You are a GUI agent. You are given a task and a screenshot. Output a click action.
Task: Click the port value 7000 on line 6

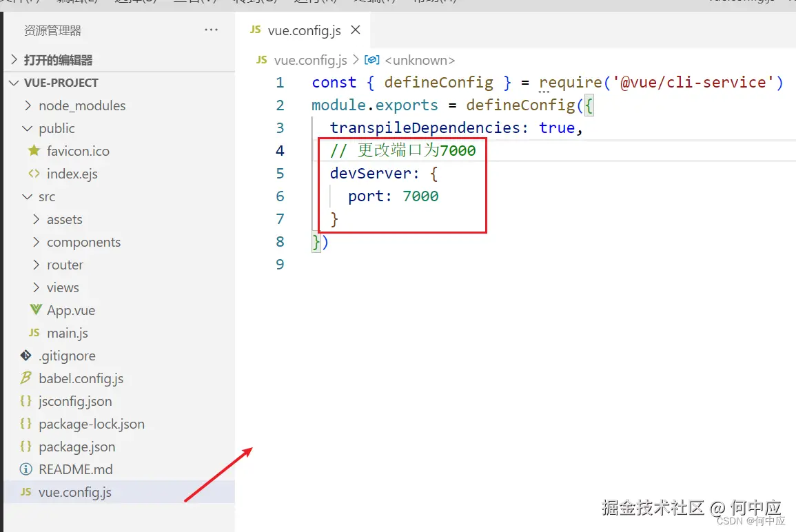pyautogui.click(x=420, y=196)
